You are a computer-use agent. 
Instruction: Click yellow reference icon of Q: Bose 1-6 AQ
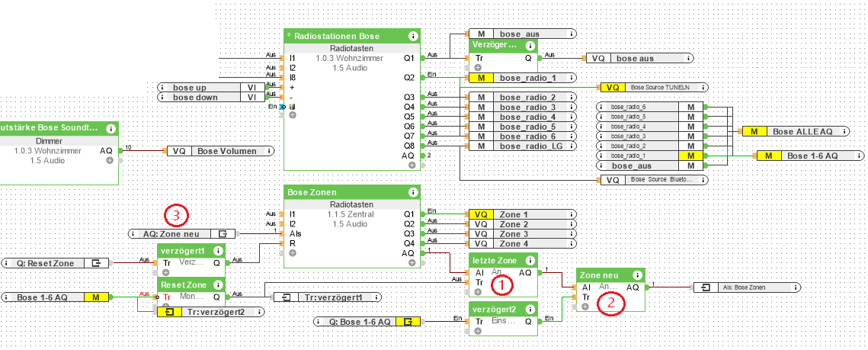[x=408, y=321]
